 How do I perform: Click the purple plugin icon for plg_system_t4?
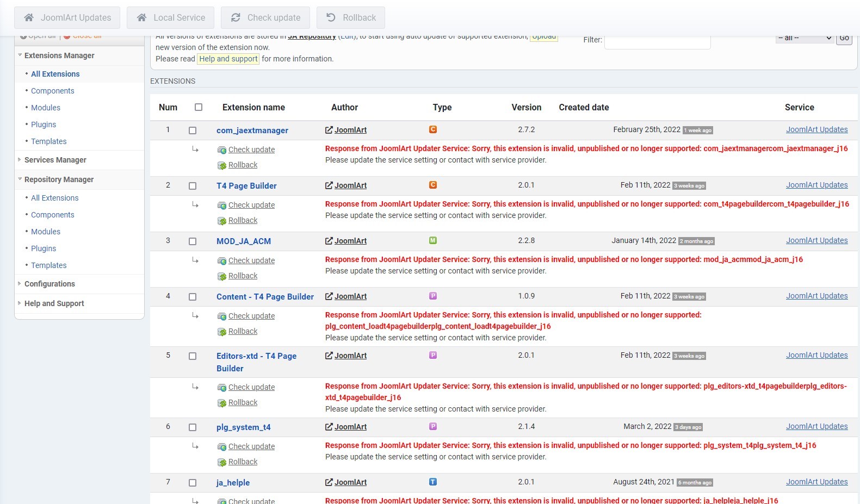pyautogui.click(x=433, y=426)
